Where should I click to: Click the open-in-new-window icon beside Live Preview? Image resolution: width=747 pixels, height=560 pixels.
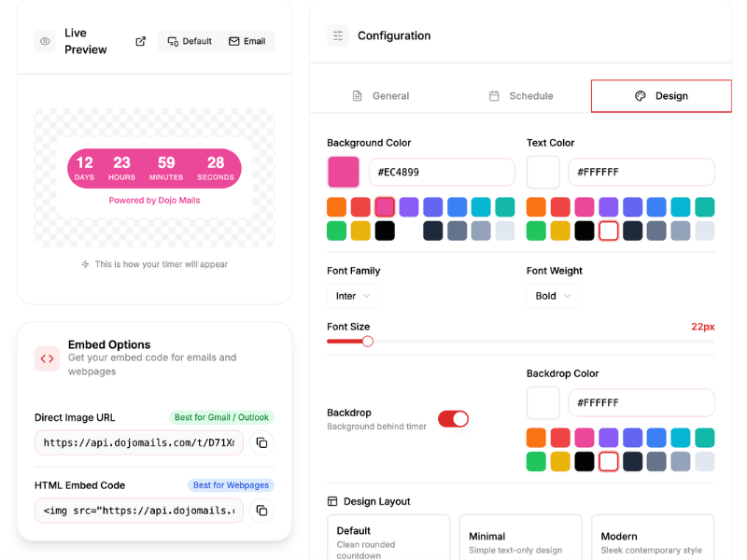coord(141,41)
